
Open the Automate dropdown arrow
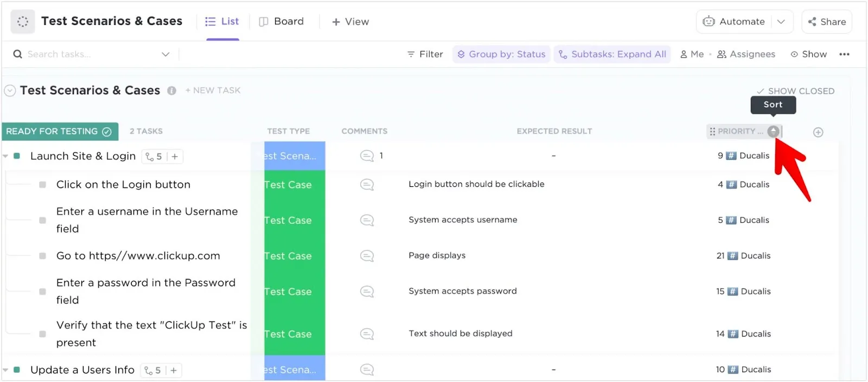(781, 22)
